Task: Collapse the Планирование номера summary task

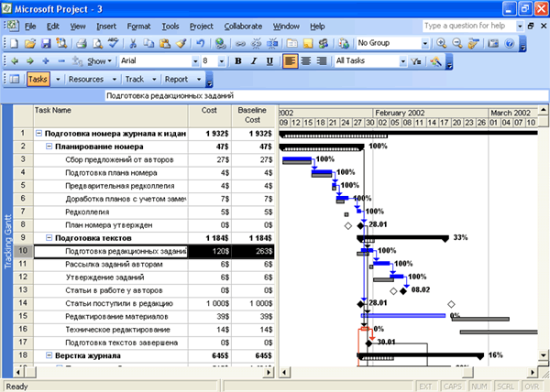Action: [x=49, y=146]
